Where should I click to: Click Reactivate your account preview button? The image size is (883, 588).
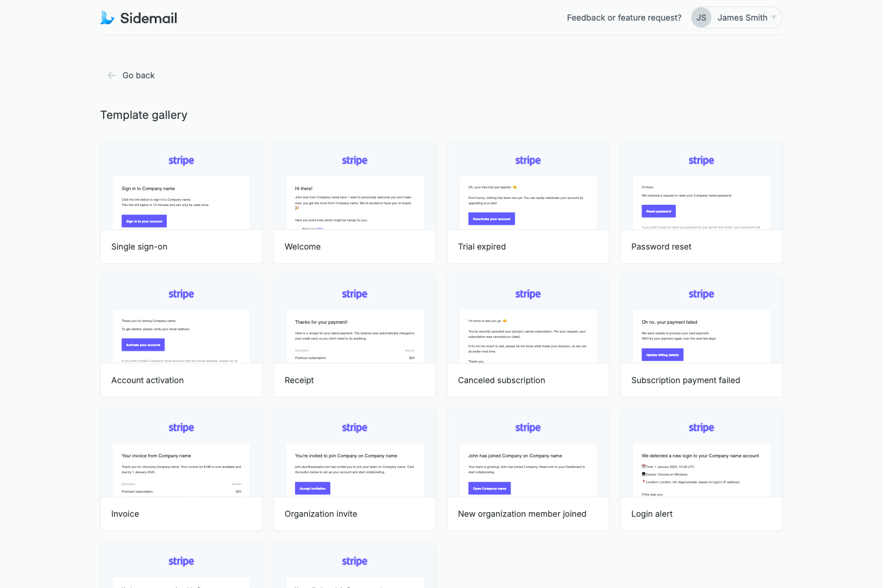pos(492,219)
